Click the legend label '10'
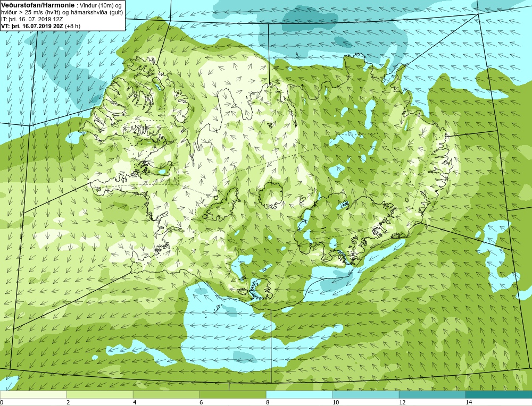Image resolution: width=532 pixels, height=406 pixels. pos(336,402)
